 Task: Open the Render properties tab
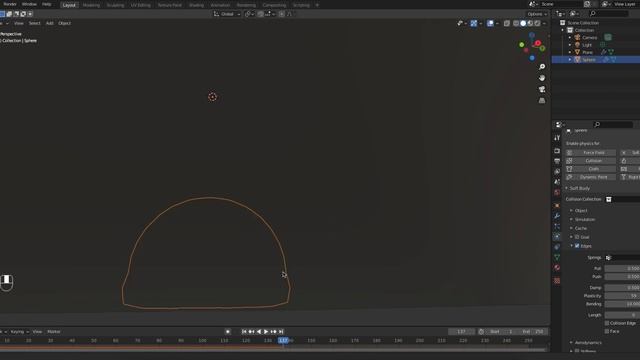click(557, 151)
